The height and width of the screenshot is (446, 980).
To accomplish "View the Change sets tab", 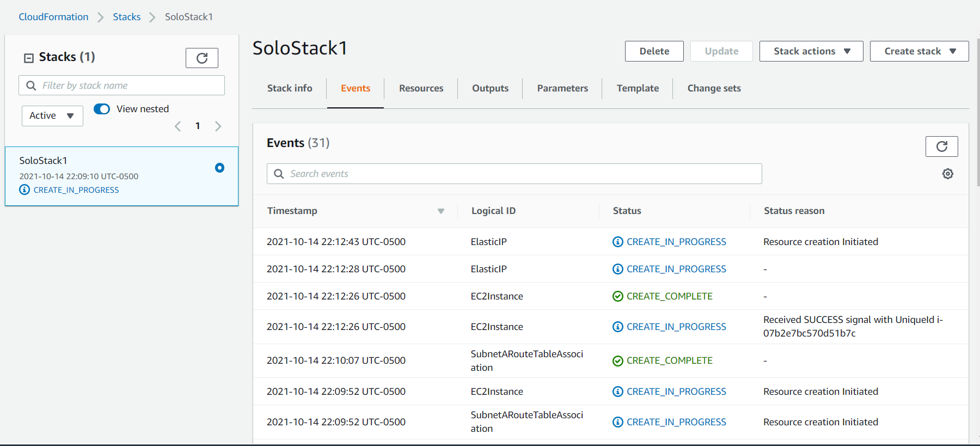I will (x=714, y=88).
